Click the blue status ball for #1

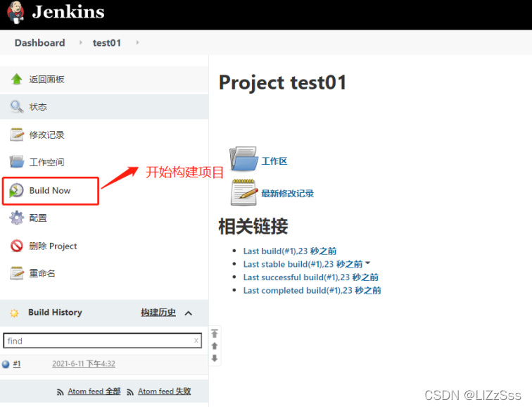click(x=6, y=364)
